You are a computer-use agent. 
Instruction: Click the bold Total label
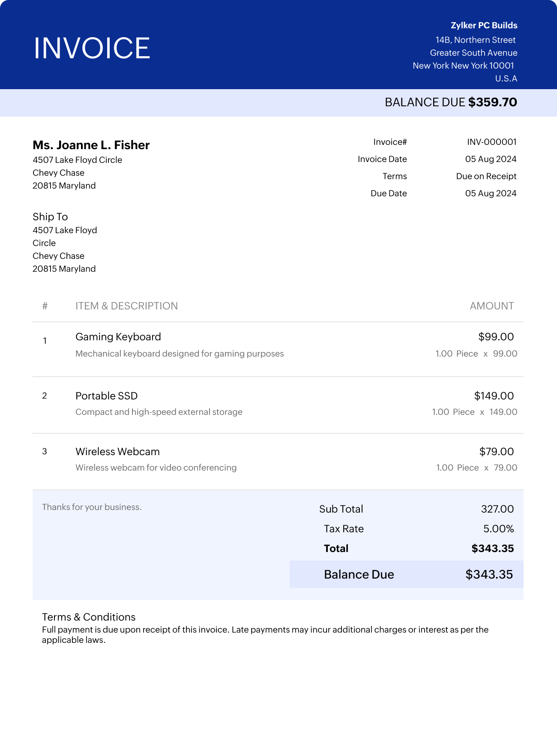coord(336,549)
